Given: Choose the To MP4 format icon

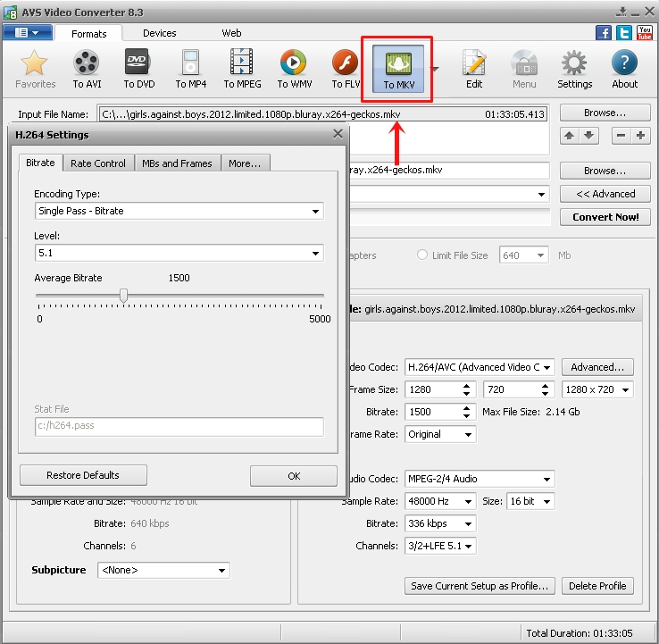Looking at the screenshot, I should tap(190, 69).
